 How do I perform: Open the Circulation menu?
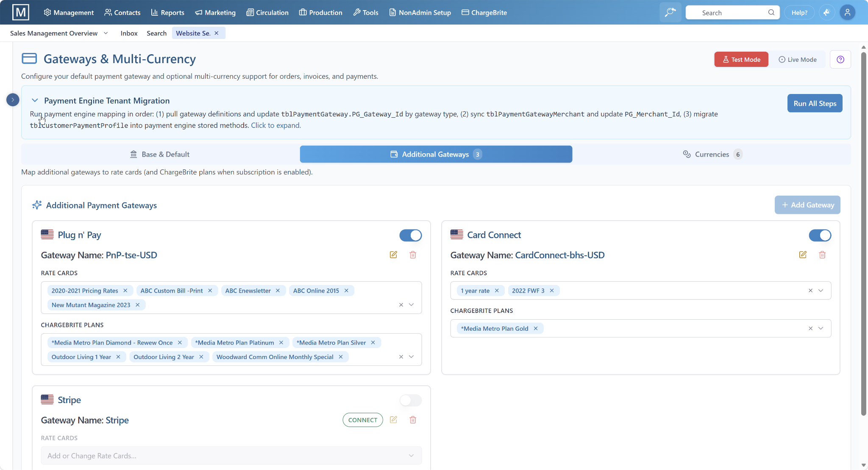coord(267,12)
